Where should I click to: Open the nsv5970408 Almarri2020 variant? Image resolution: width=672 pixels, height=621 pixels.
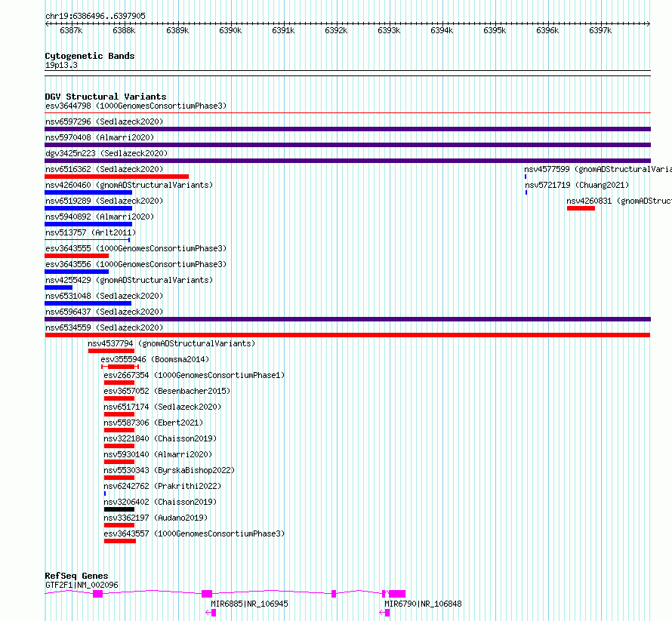click(100, 137)
